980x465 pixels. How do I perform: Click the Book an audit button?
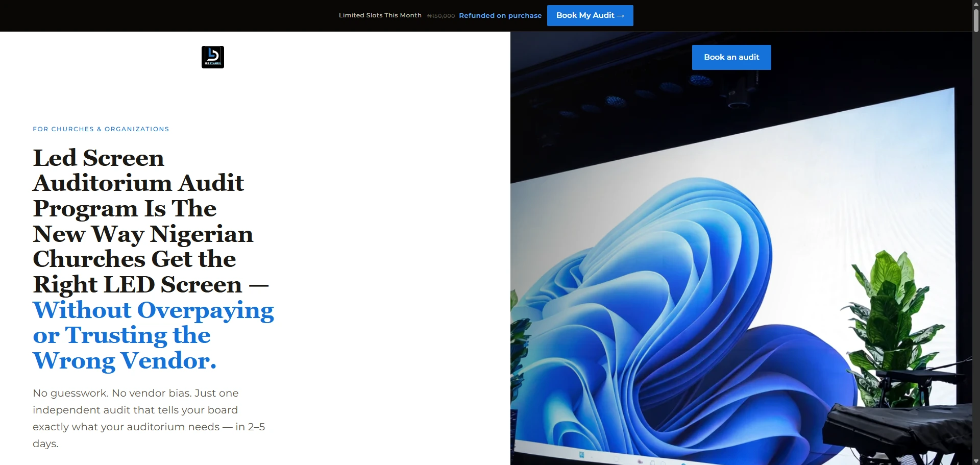731,57
